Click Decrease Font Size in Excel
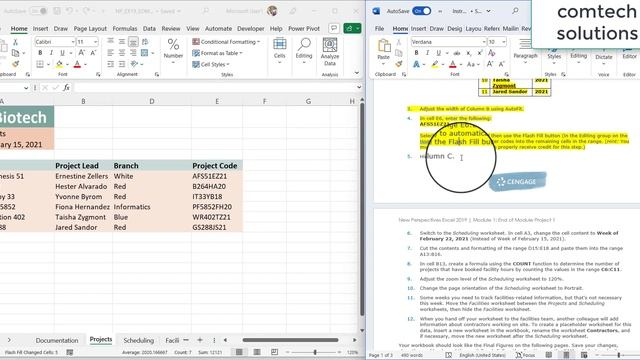 tap(93, 53)
